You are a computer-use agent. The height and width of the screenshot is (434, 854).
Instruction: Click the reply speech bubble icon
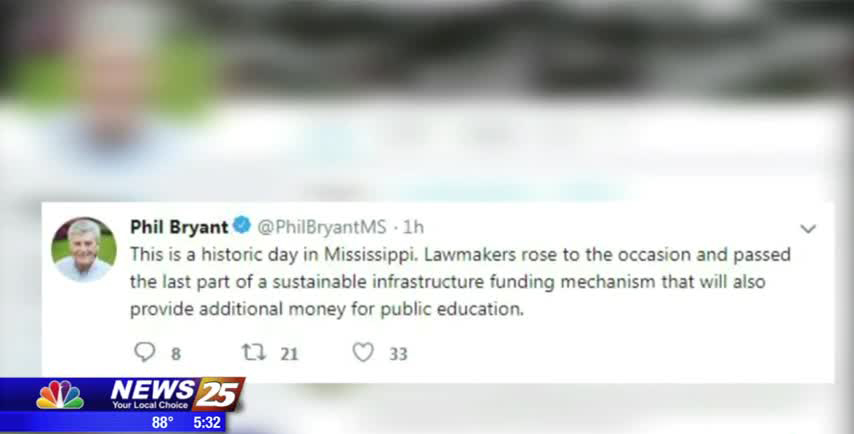coord(144,352)
